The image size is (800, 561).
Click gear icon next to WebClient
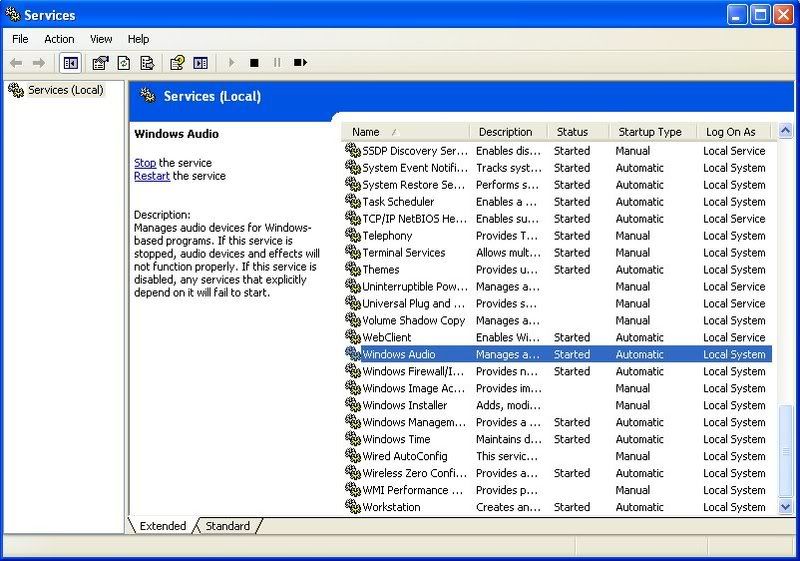pyautogui.click(x=353, y=337)
